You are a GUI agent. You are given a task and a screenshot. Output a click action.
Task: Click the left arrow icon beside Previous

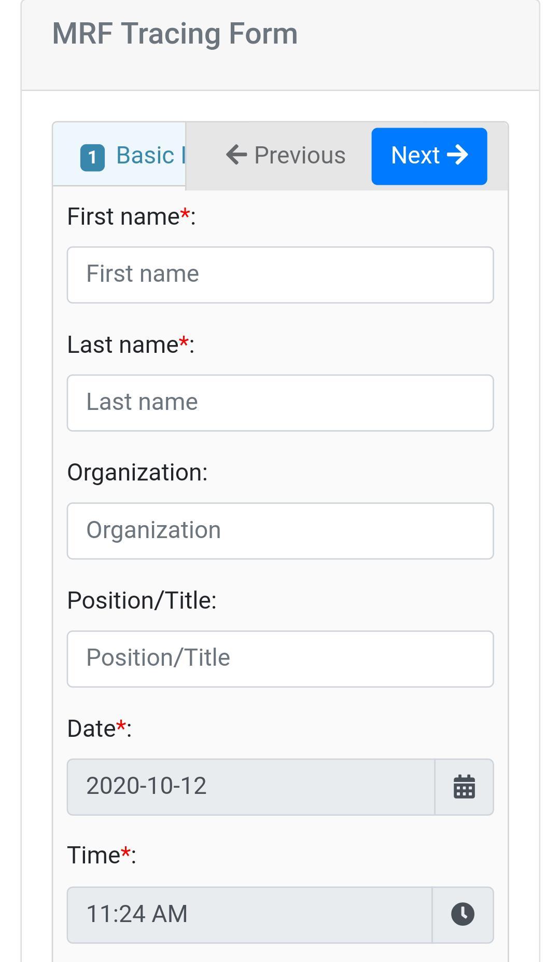point(236,155)
